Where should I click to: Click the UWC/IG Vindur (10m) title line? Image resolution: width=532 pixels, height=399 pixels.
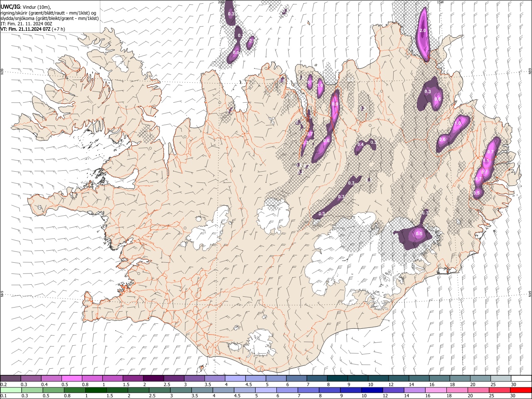coord(26,7)
